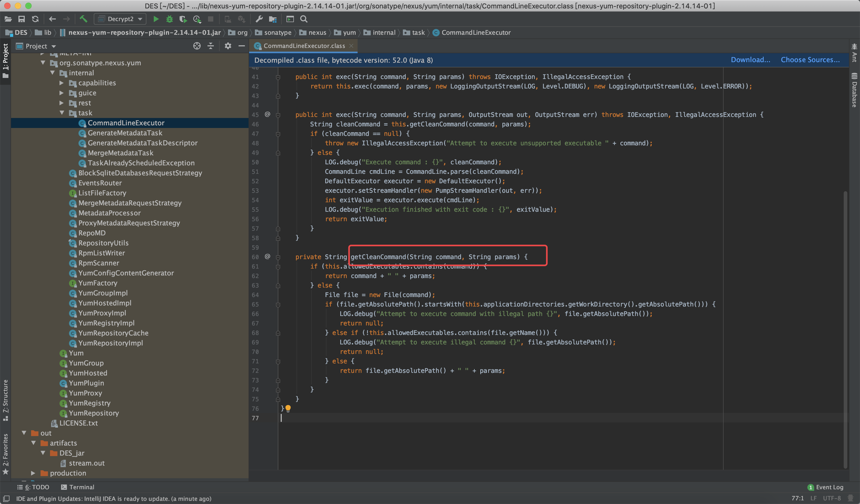The width and height of the screenshot is (860, 504).
Task: Open the 2: Favorites side tab
Action: (x=6, y=454)
